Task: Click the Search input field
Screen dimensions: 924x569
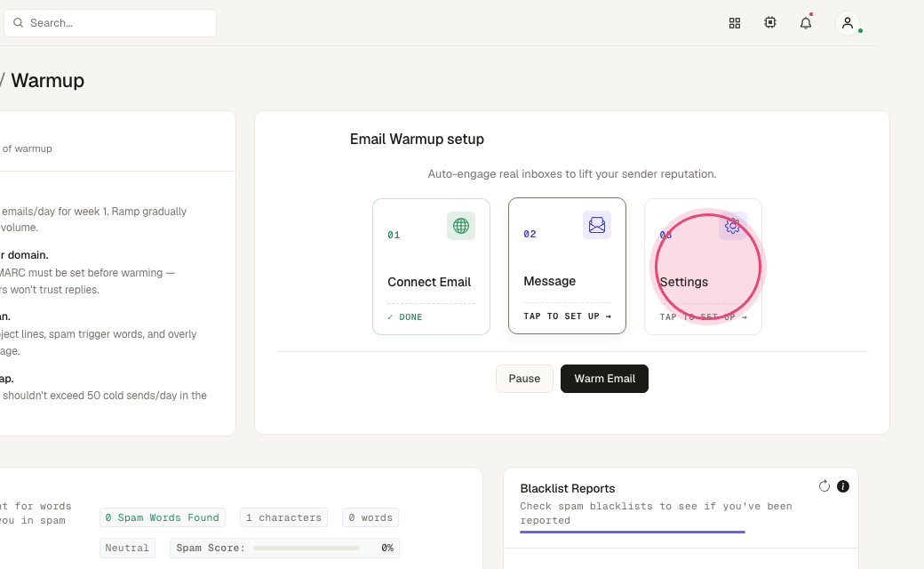Action: click(x=110, y=23)
